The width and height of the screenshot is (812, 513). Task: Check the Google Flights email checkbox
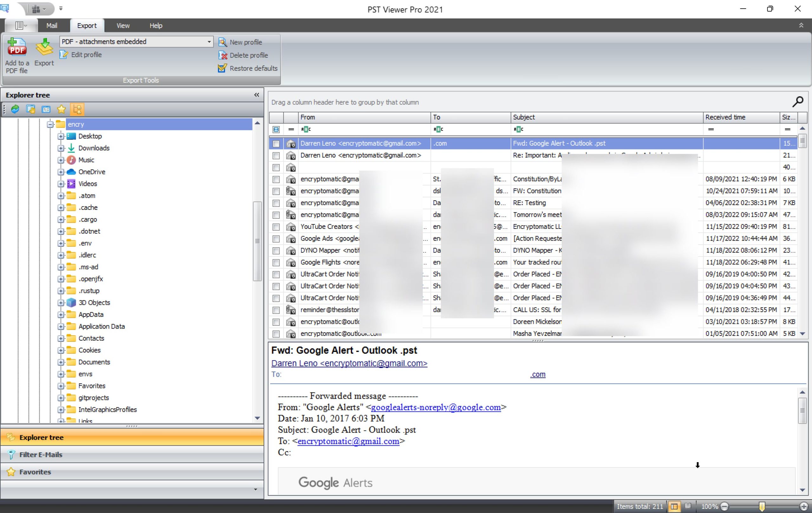[276, 263]
